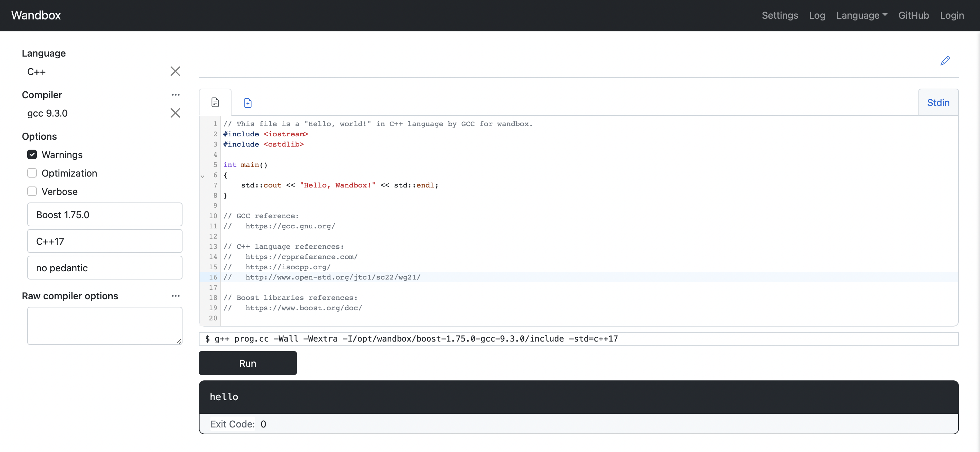Viewport: 980px width, 452px height.
Task: Disable the Warnings checkbox
Action: 32,154
